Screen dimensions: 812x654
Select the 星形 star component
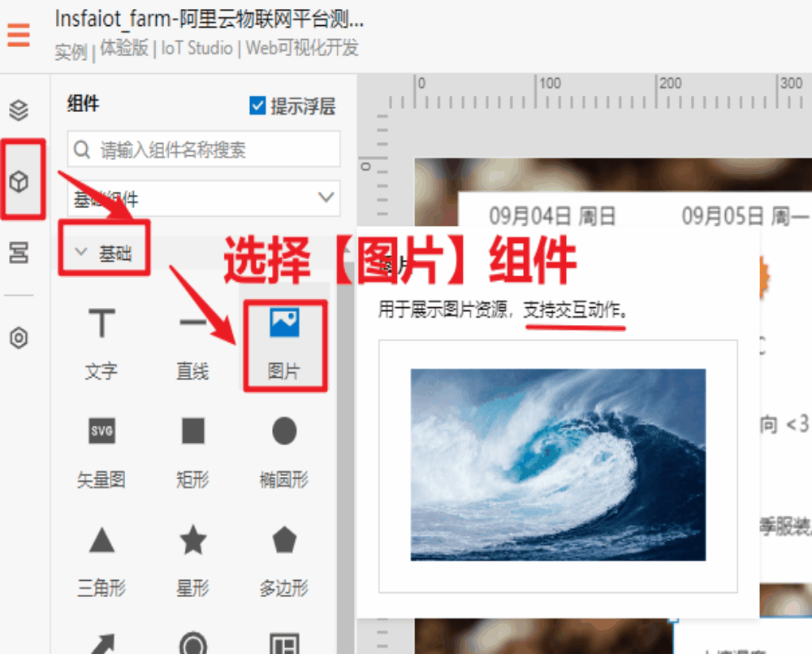coord(192,561)
